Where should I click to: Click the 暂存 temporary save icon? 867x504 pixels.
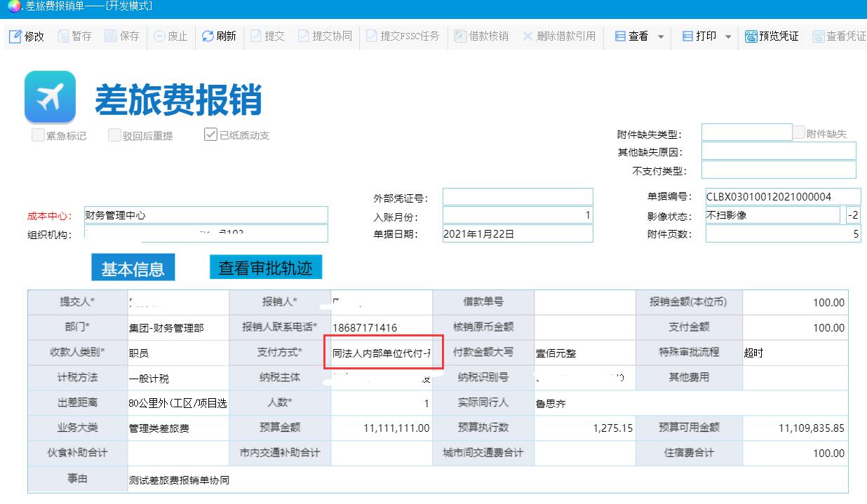pyautogui.click(x=63, y=36)
